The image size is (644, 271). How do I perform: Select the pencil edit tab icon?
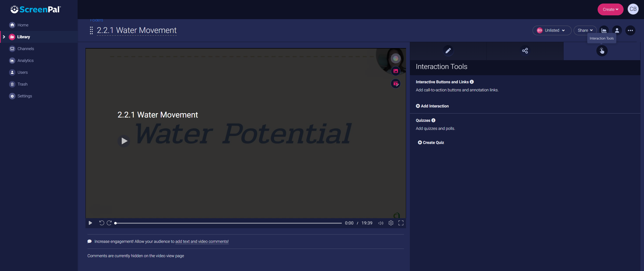click(x=448, y=51)
